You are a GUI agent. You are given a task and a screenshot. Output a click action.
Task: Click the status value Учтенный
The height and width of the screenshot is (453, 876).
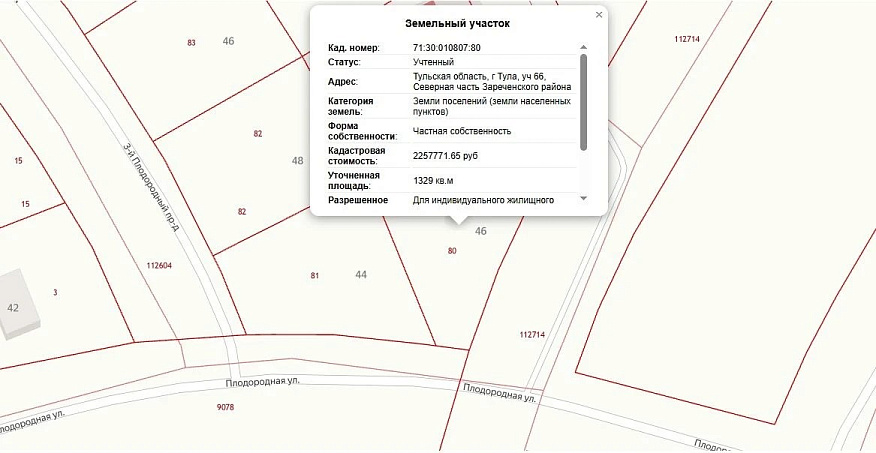pos(433,62)
